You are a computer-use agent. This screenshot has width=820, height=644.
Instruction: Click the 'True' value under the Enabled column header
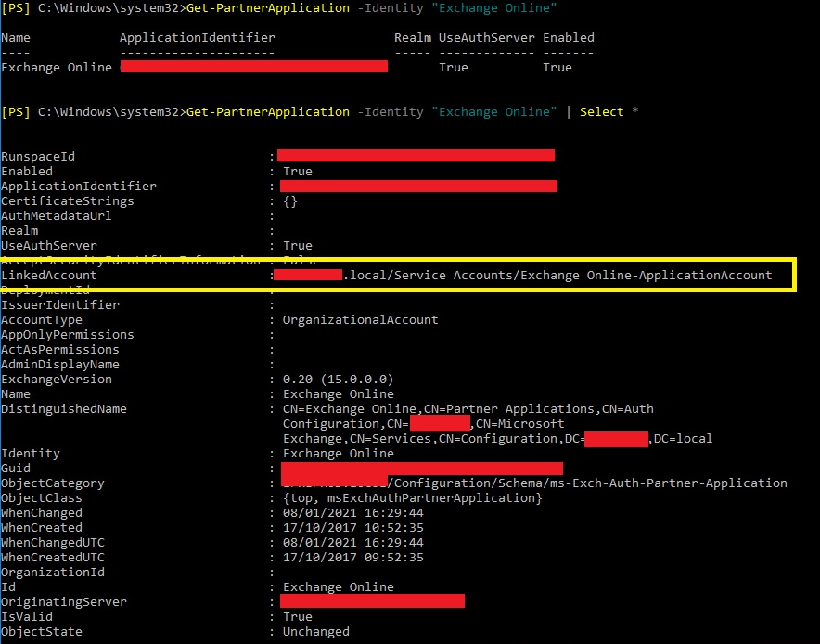tap(557, 68)
